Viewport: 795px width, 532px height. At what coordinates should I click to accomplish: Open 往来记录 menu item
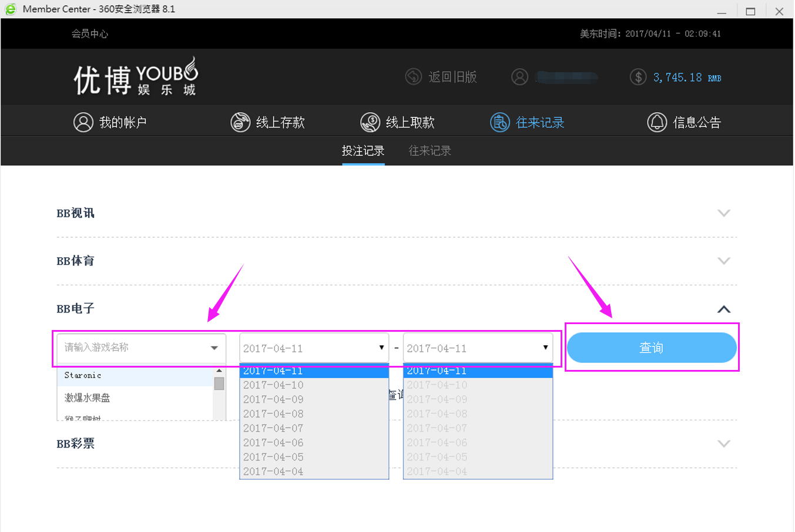click(527, 122)
